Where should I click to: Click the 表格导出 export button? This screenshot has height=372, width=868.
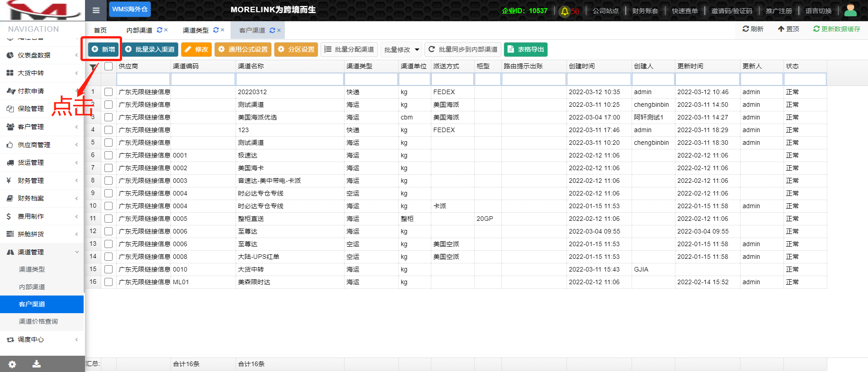[525, 49]
